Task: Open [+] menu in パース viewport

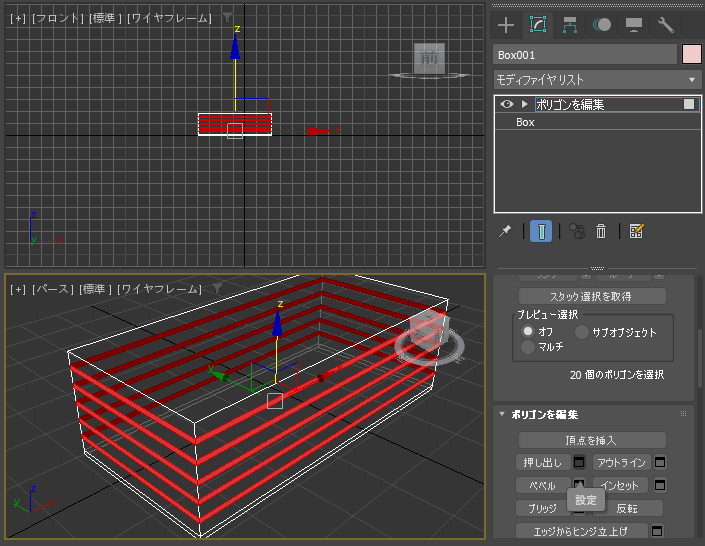Action: click(18, 289)
